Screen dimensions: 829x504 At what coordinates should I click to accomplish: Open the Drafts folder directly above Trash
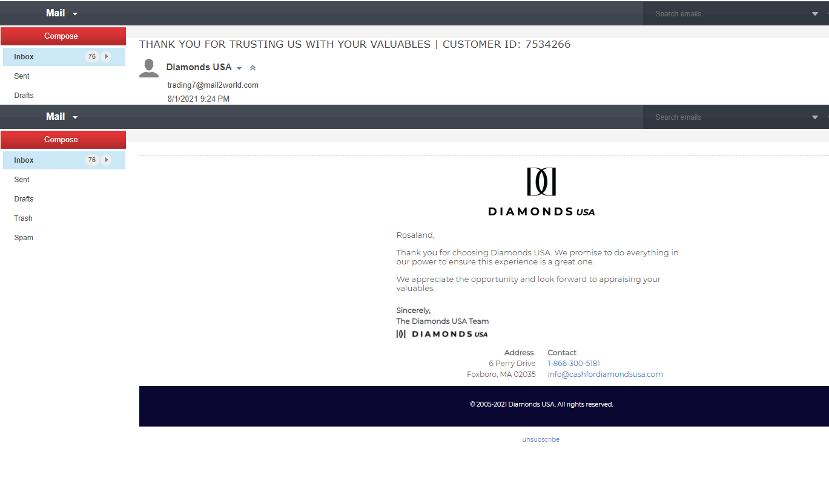point(24,199)
